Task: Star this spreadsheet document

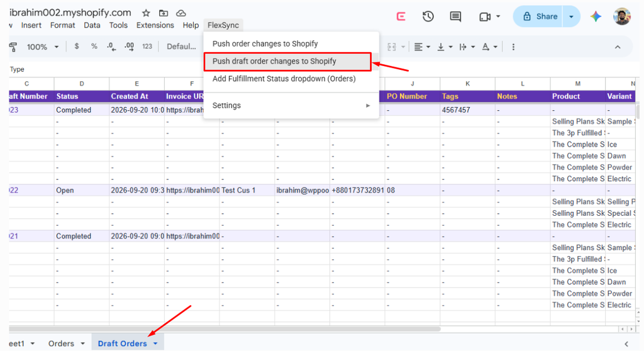Action: tap(146, 13)
